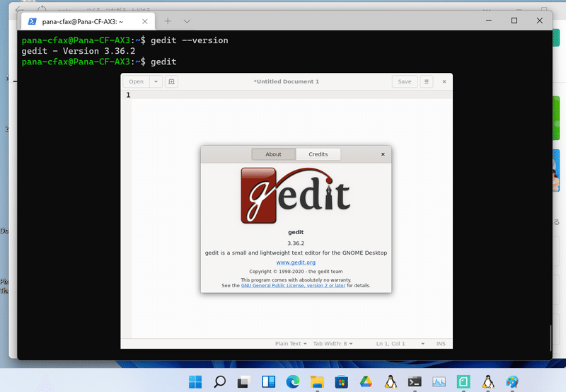Click the Save button in gedit
Image resolution: width=566 pixels, height=392 pixels.
pyautogui.click(x=405, y=81)
